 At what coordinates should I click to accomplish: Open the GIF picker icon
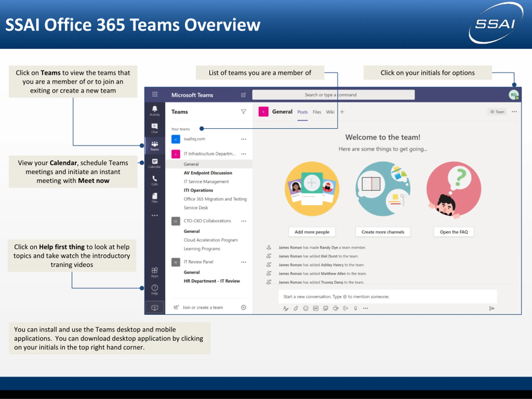(x=316, y=308)
